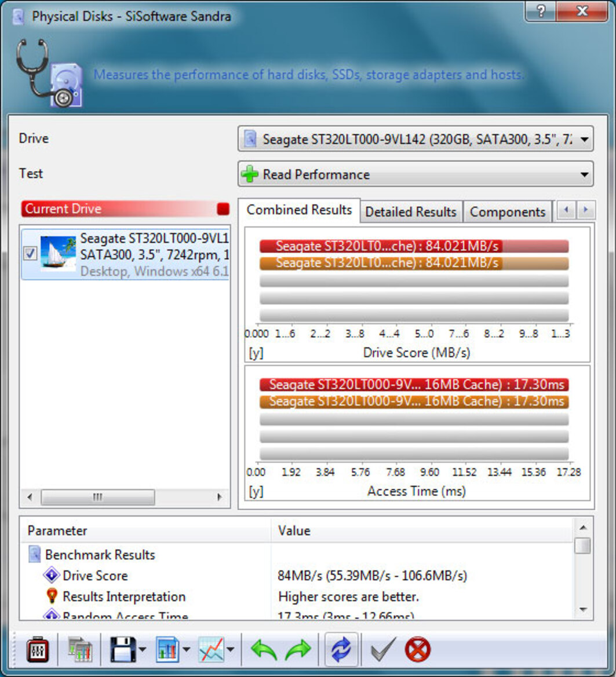Expand the bar chart icon's dropdown arrow

click(186, 649)
